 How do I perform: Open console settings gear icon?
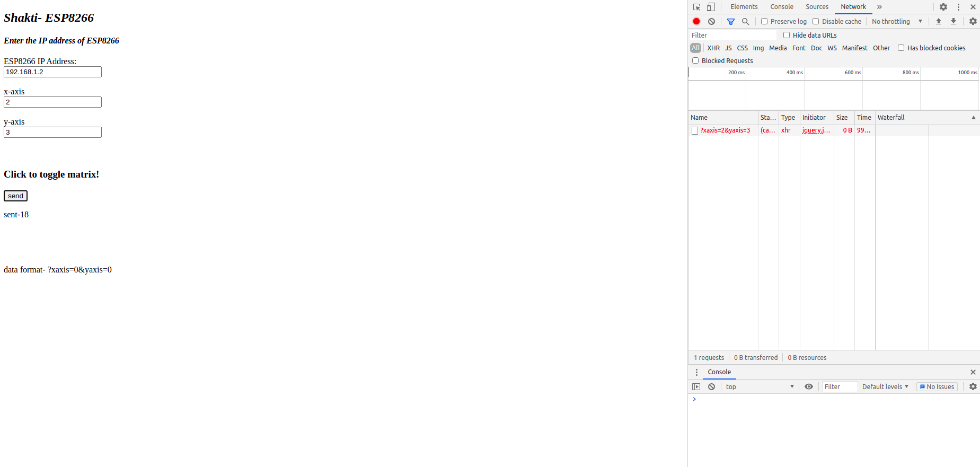(x=973, y=386)
